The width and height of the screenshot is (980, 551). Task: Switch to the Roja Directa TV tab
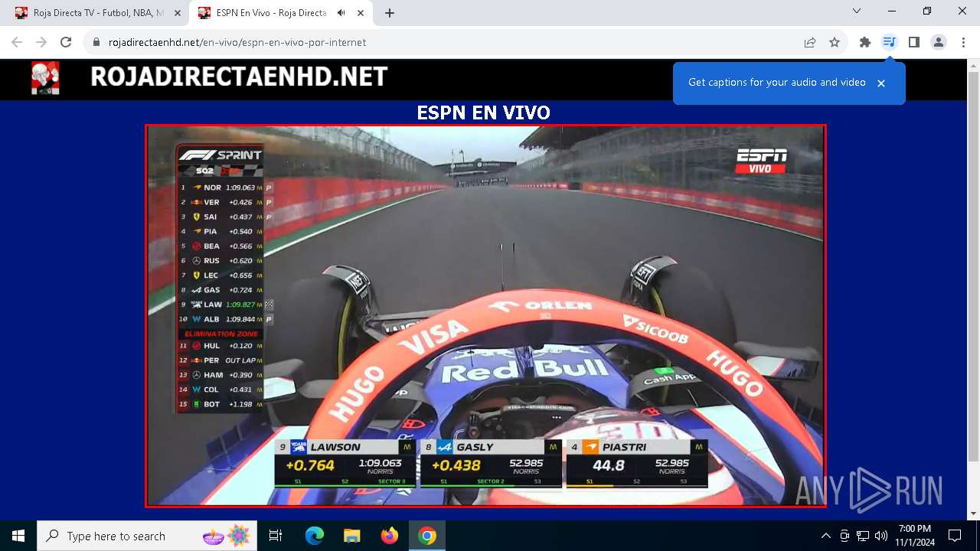click(98, 13)
